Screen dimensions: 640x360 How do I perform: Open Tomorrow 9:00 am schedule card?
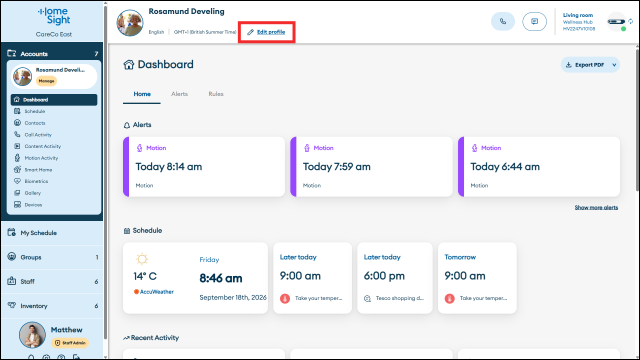click(x=477, y=278)
